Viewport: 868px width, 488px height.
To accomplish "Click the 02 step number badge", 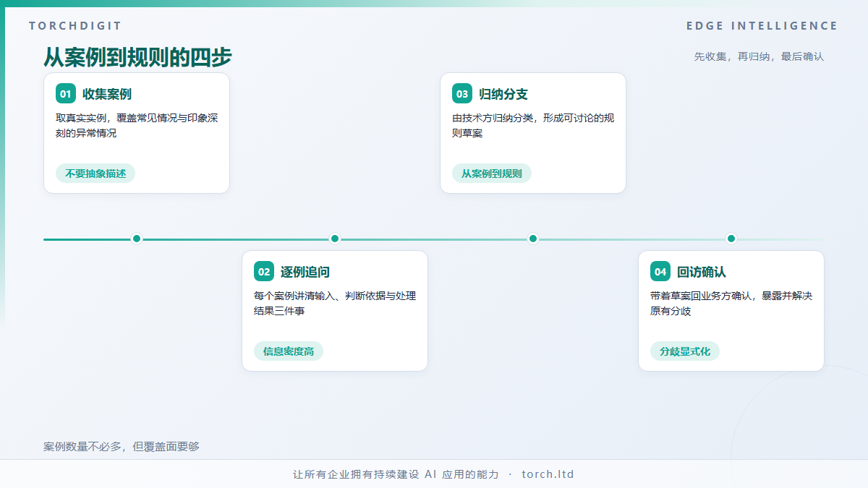I will coord(264,272).
